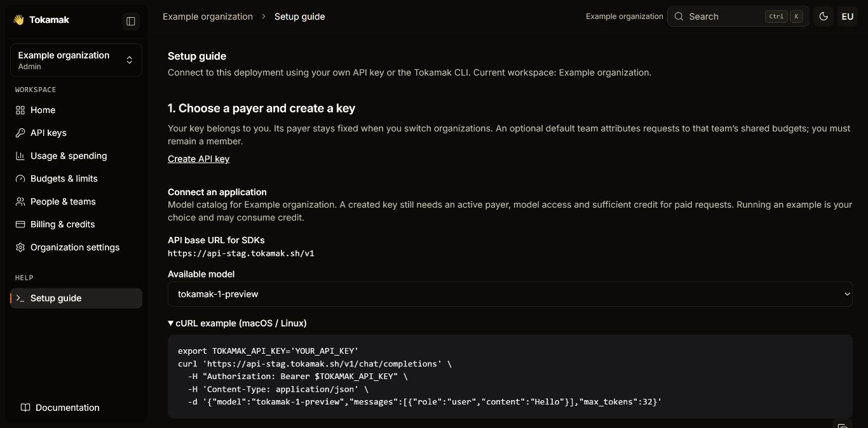Click the Setup guide breadcrumb
Image resolution: width=868 pixels, height=428 pixels.
[299, 17]
